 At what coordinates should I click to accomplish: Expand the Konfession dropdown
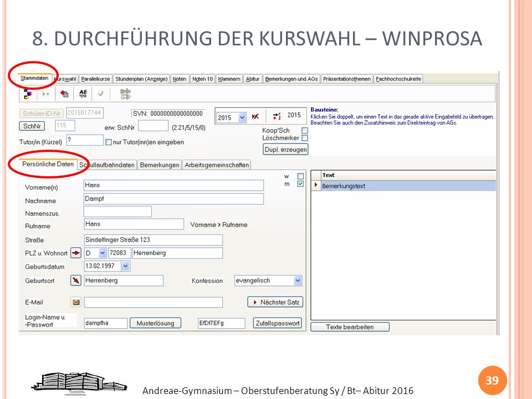pos(298,280)
